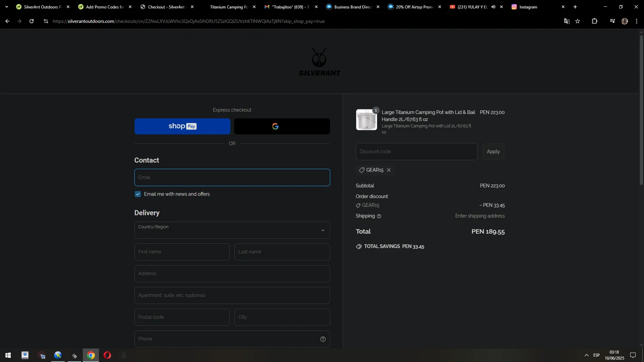Open Google Chrome from taskbar
The width and height of the screenshot is (644, 362).
point(91,355)
